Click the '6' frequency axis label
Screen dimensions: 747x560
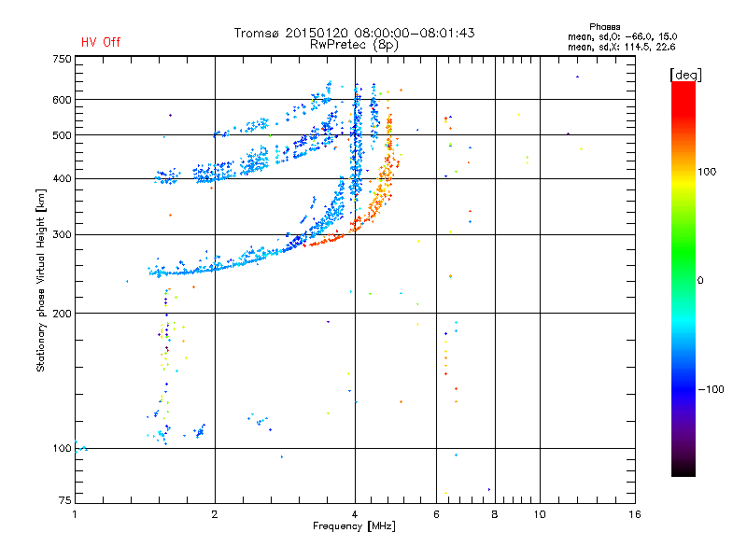point(436,514)
